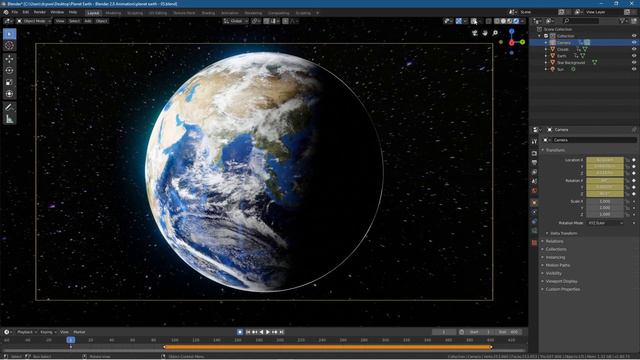Click the Marker menu in timeline
The width and height of the screenshot is (640, 360).
click(x=79, y=332)
